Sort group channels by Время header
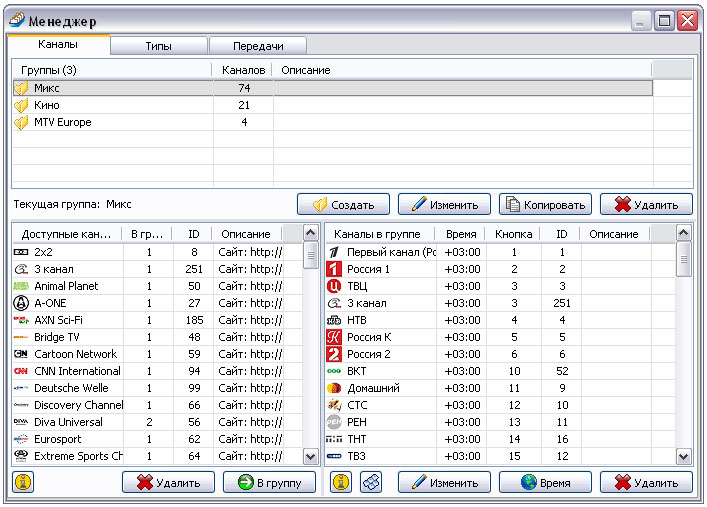This screenshot has width=707, height=507. 461,234
